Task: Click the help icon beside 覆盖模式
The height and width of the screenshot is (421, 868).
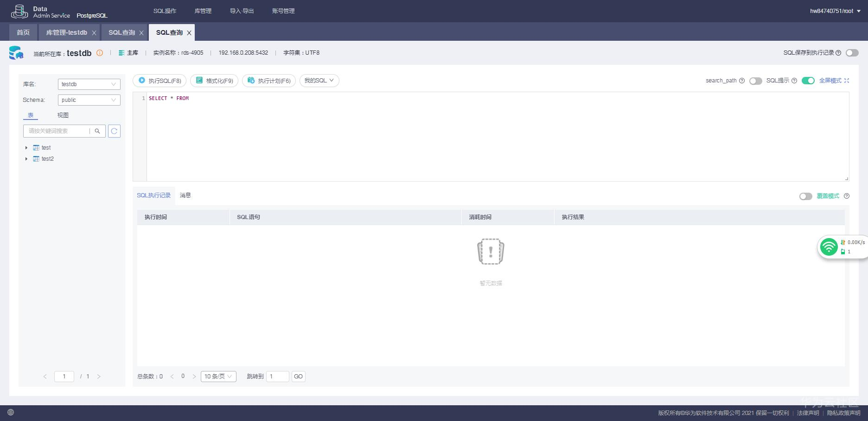Action: pyautogui.click(x=847, y=196)
